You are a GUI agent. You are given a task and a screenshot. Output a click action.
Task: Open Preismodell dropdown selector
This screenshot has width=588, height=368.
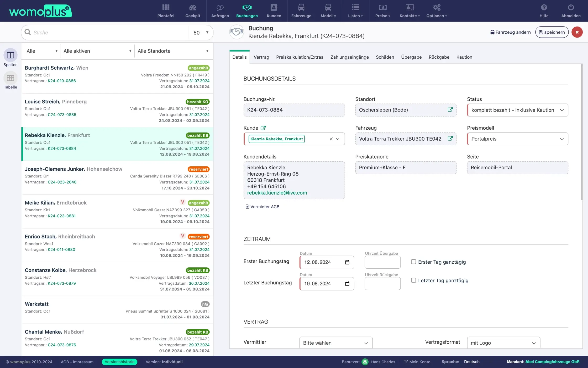[517, 139]
